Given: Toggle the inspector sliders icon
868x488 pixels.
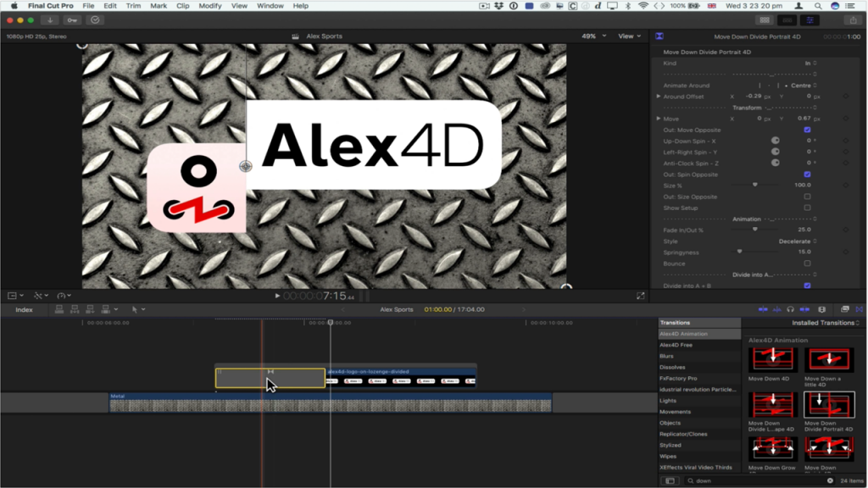Looking at the screenshot, I should 810,19.
